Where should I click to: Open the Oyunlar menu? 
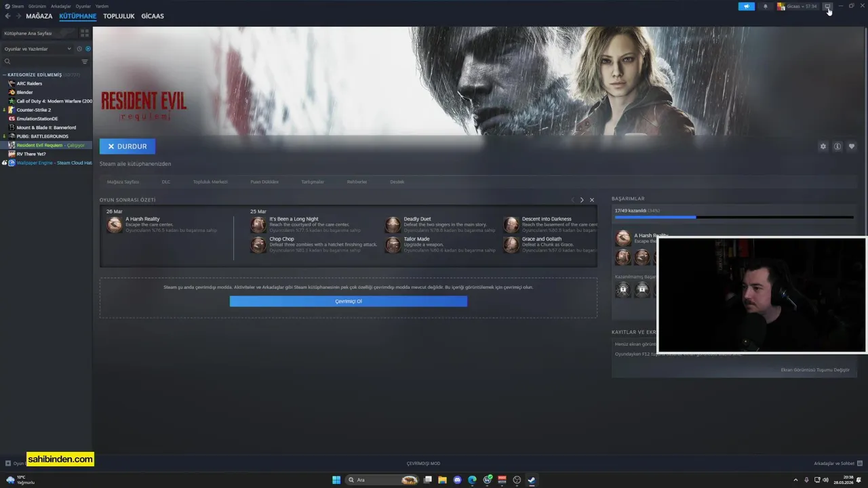tap(83, 6)
